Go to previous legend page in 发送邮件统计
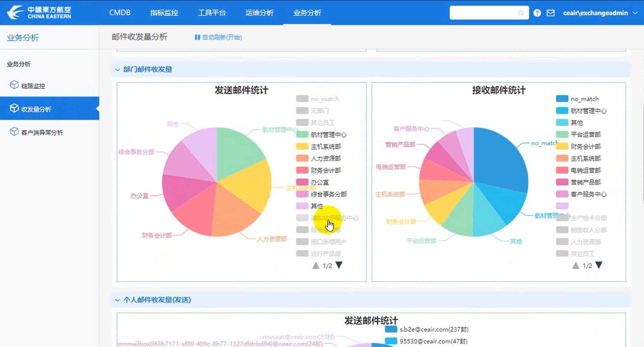The image size is (644, 347). pos(316,265)
